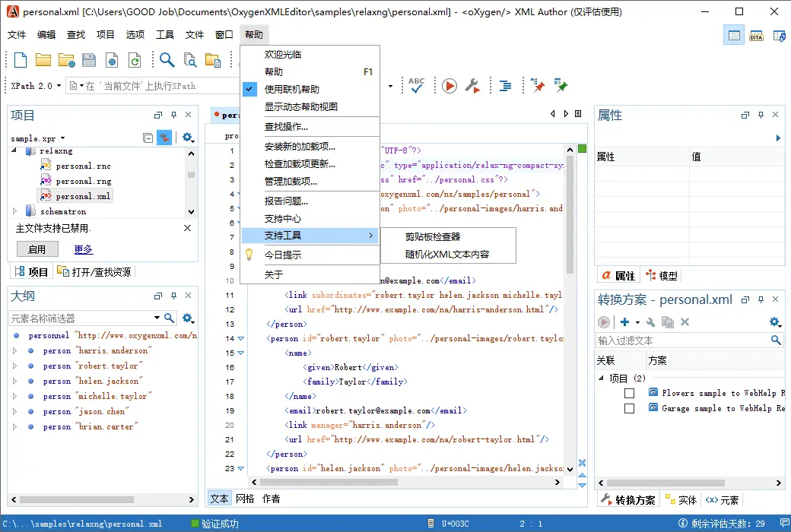Select personal.rnc in the project tree
Viewport: 791px width, 532px height.
[x=83, y=166]
